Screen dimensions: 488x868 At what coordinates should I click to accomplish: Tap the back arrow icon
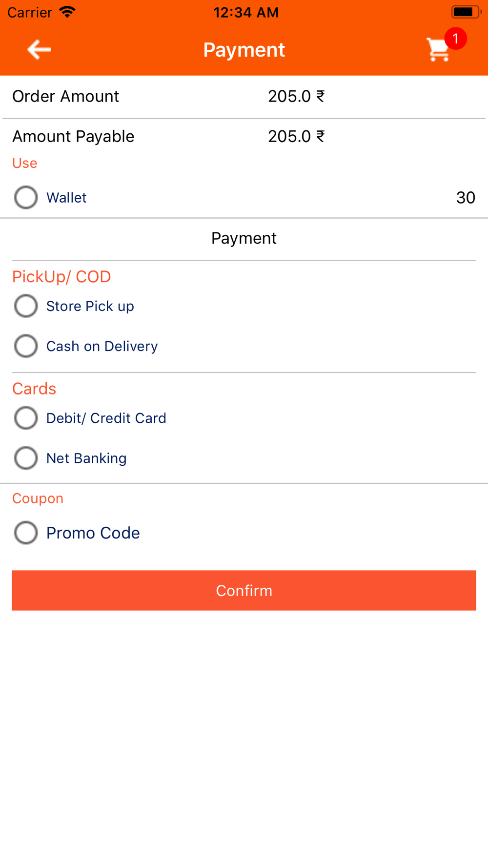[x=39, y=50]
